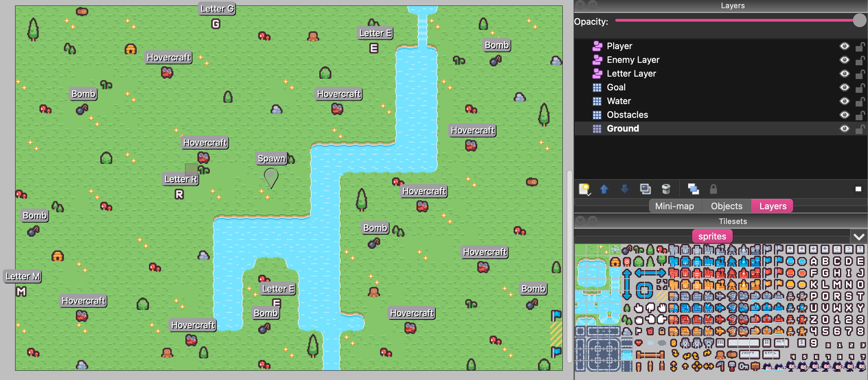Enable Highlight Current Layer mode
Viewport: 868px width, 380px height.
(x=693, y=189)
